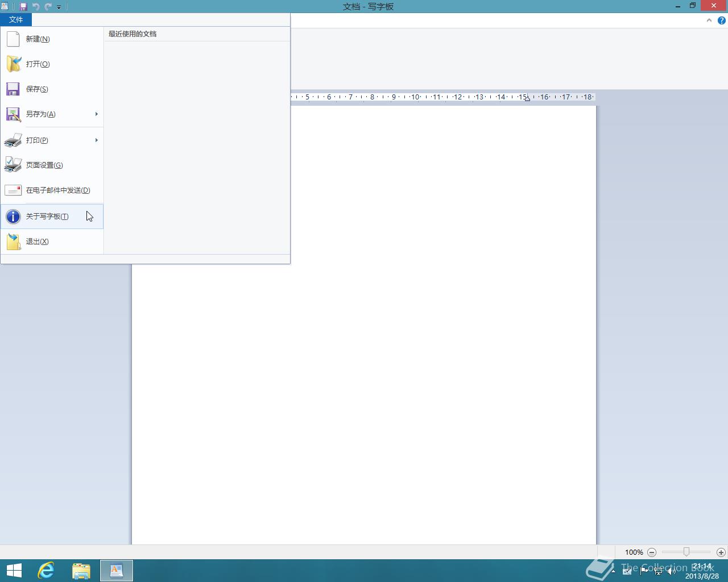Choose 关于写字板(T) entry

click(52, 217)
